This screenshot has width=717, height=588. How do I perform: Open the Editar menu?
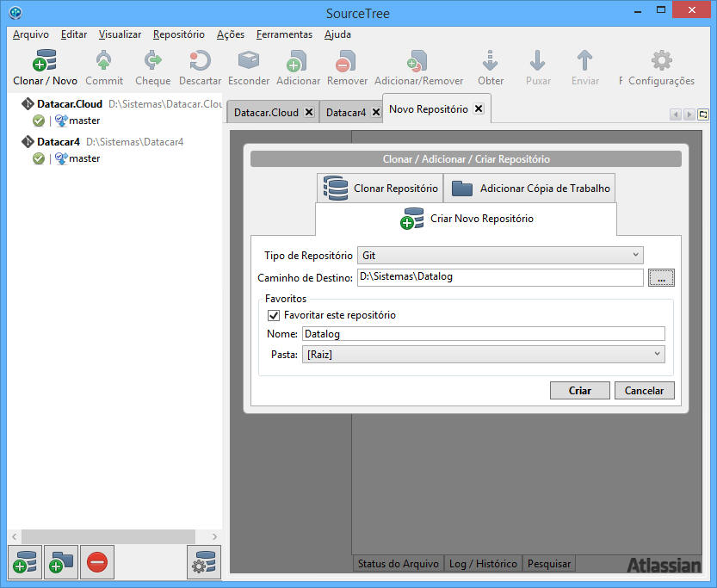coord(74,34)
